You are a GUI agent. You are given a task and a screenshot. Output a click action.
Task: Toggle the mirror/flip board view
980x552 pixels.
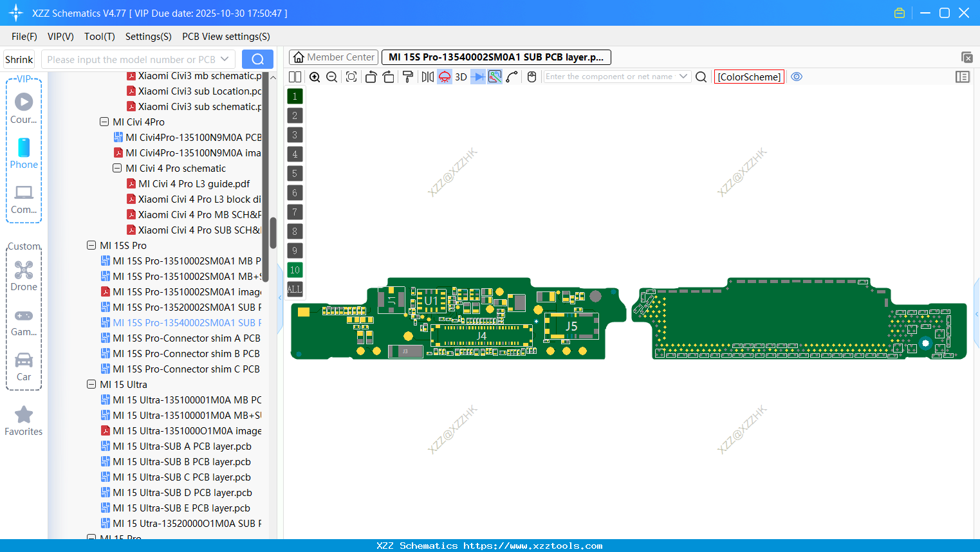coord(427,77)
